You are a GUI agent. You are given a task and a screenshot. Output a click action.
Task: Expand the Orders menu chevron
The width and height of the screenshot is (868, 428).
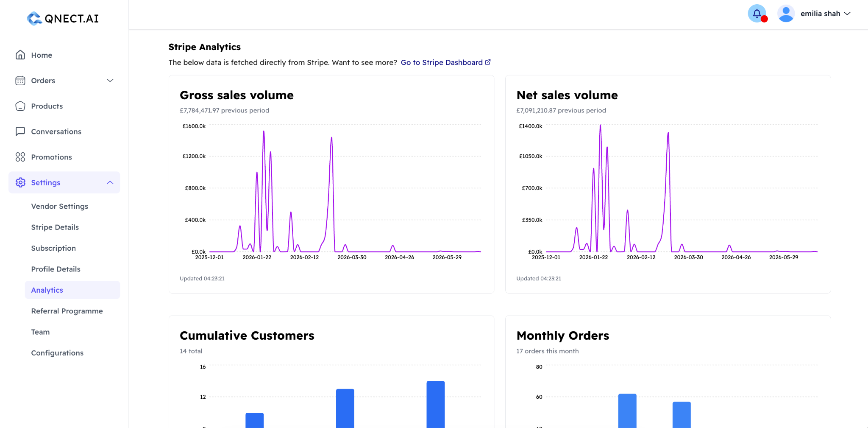pos(110,81)
